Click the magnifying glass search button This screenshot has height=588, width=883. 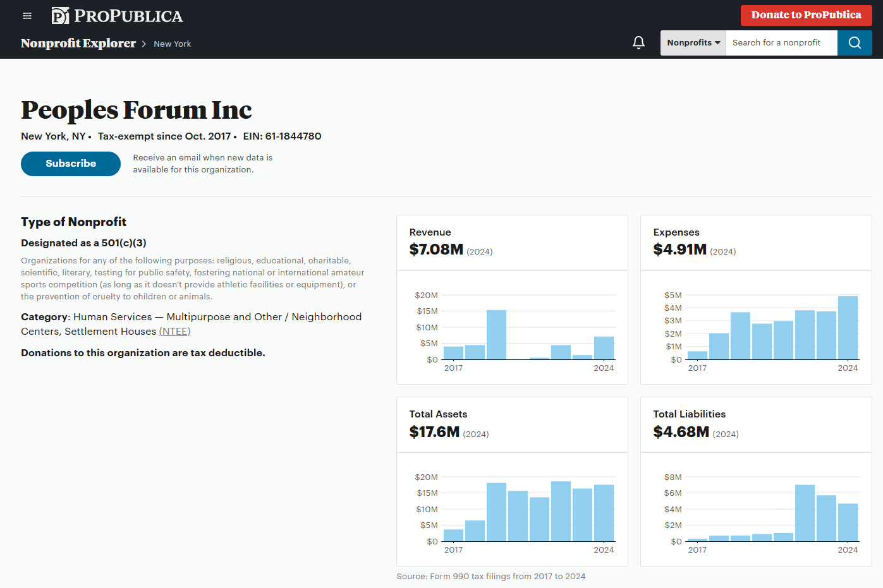[x=855, y=43]
